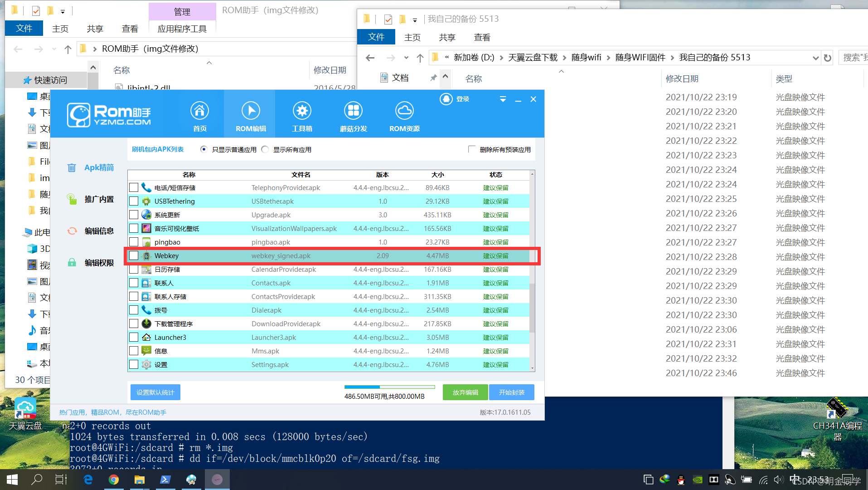Select 编辑信息 in the ROM助手 sidebar
868x490 pixels.
click(91, 231)
